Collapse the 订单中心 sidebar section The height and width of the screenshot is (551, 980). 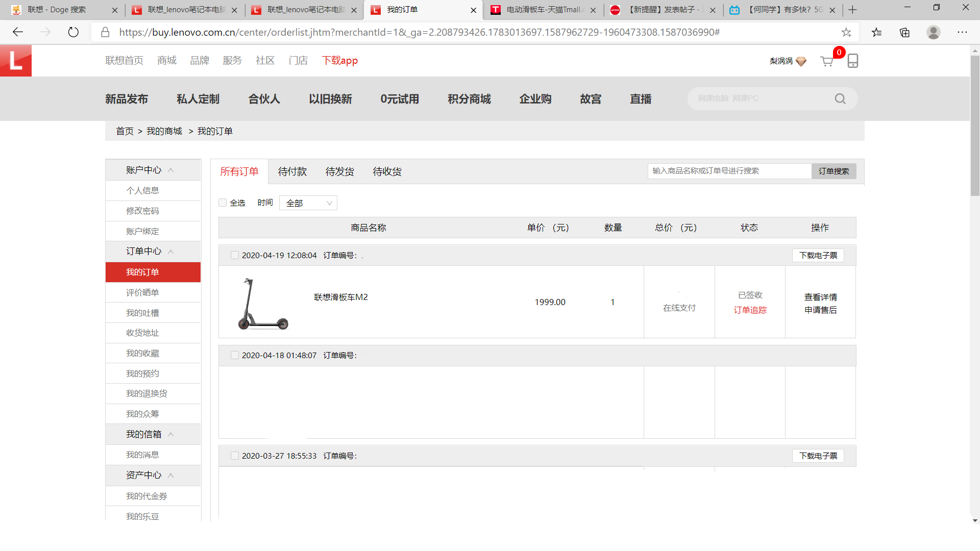coord(171,252)
